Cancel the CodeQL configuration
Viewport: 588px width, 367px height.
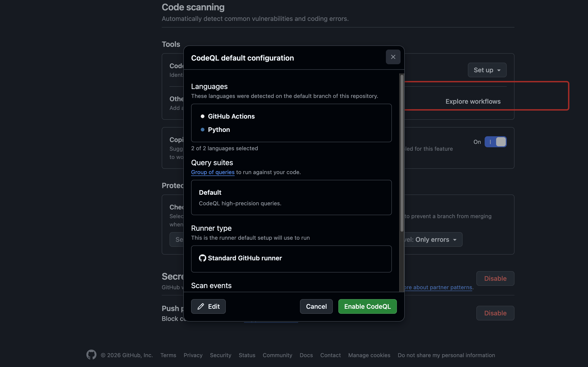316,306
